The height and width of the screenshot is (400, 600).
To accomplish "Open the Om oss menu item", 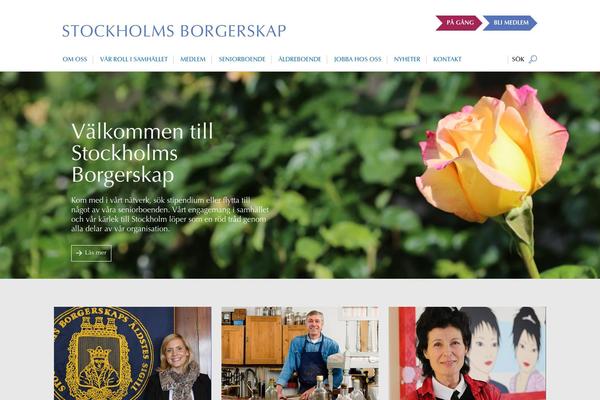I will click(x=75, y=59).
